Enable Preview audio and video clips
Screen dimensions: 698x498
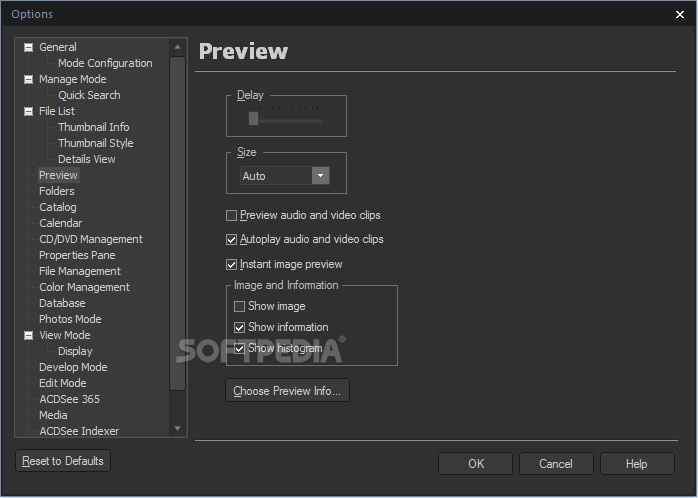pyautogui.click(x=231, y=216)
